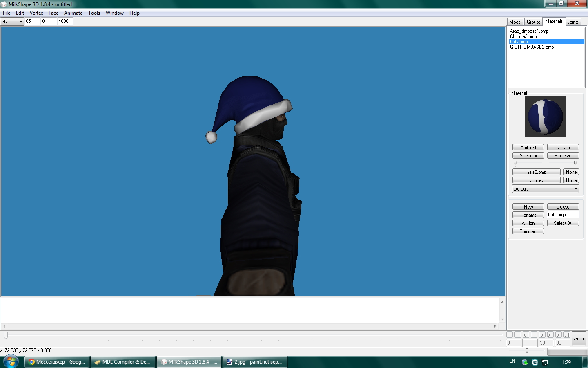
Task: Switch to the Model tab
Action: coord(516,22)
